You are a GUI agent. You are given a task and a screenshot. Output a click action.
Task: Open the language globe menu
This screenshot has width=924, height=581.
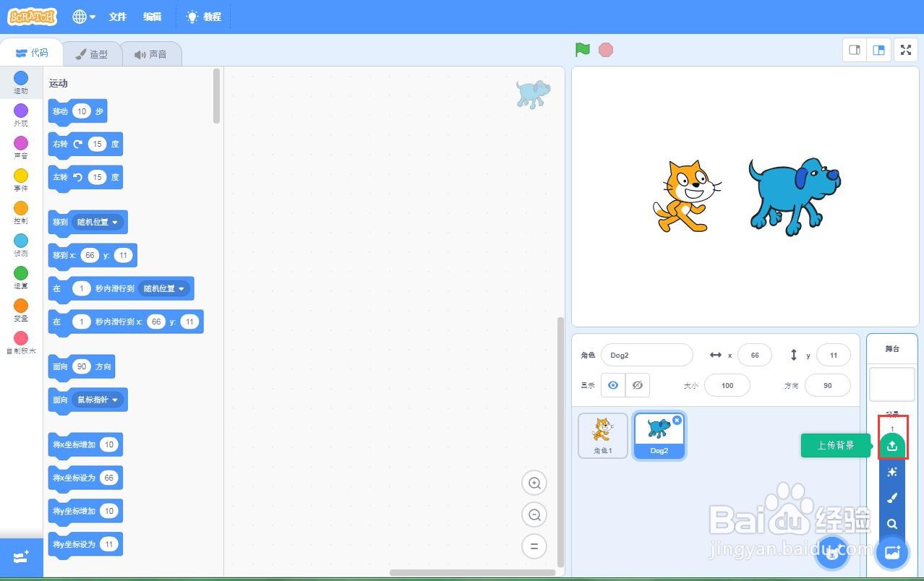(x=84, y=17)
